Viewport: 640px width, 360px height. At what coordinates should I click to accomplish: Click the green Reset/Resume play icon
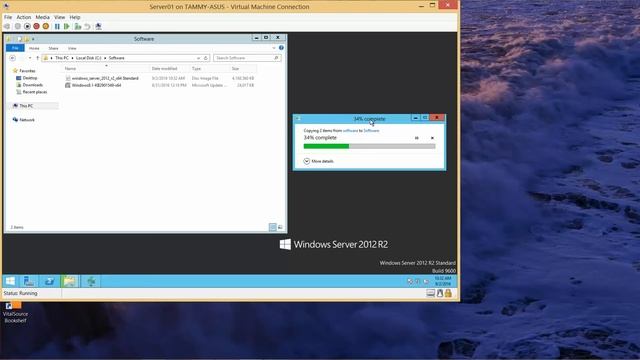pyautogui.click(x=67, y=27)
